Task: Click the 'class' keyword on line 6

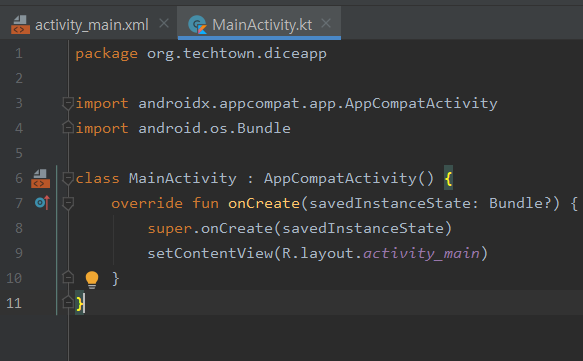Action: pos(97,178)
